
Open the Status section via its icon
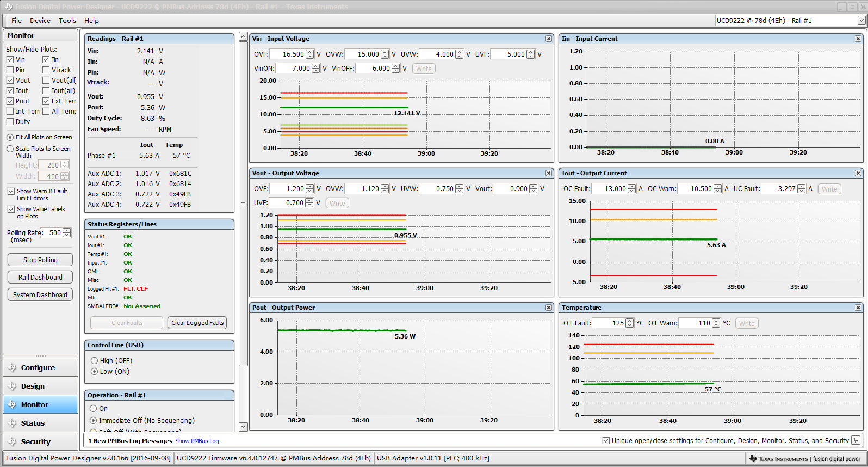click(x=12, y=423)
